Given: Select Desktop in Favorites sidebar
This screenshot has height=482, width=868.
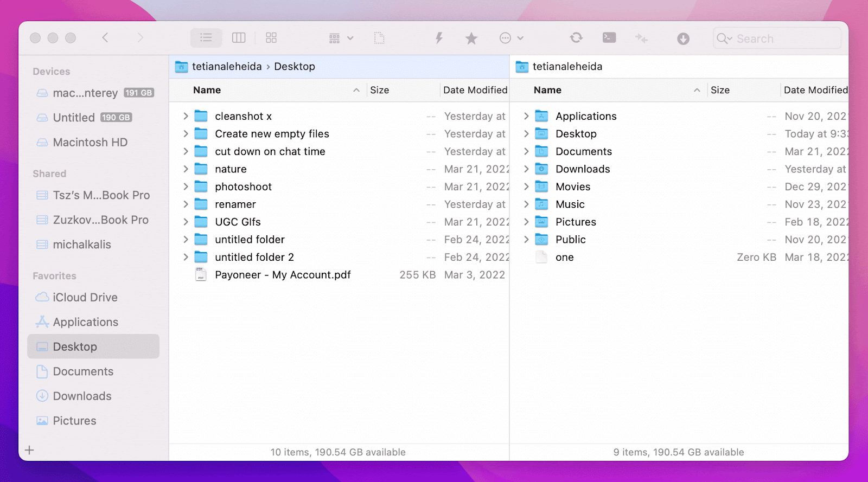Looking at the screenshot, I should [x=93, y=346].
